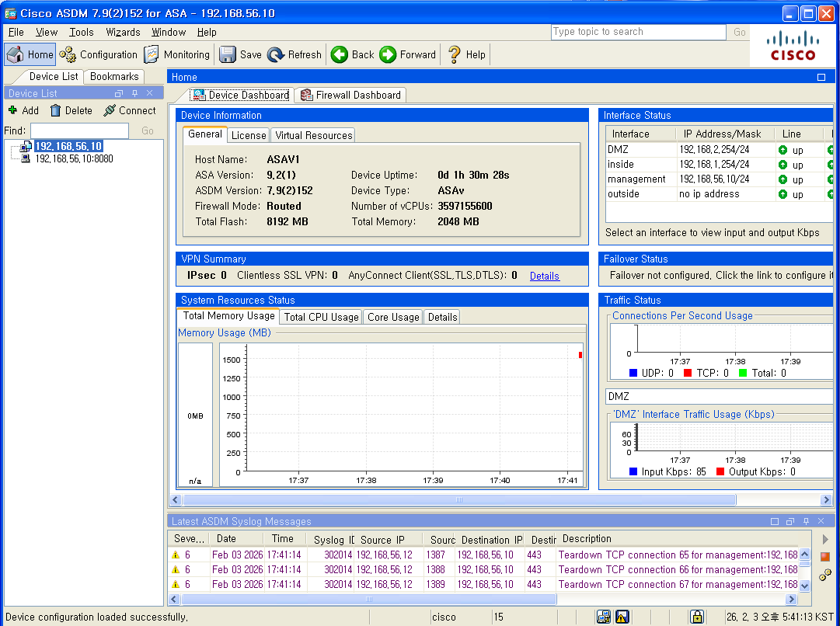Viewport: 840px width, 626px height.
Task: Go Forward using the green arrow
Action: pyautogui.click(x=408, y=54)
